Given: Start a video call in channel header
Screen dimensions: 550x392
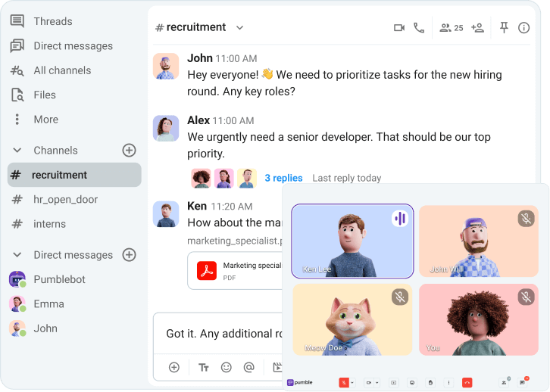Looking at the screenshot, I should [x=399, y=28].
